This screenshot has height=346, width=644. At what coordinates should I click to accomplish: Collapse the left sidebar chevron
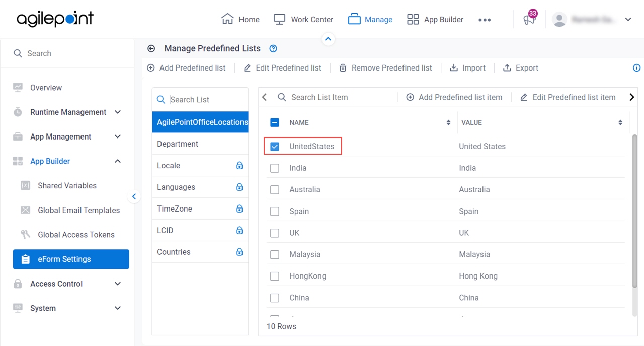134,197
